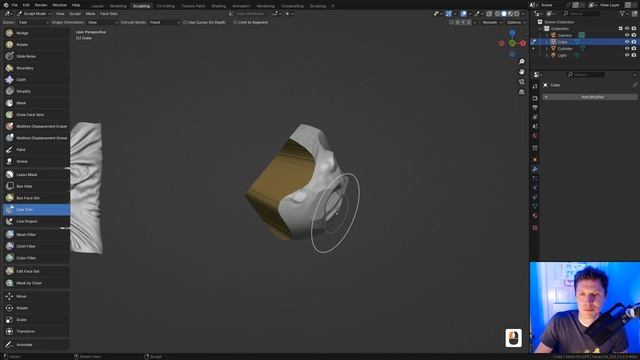This screenshot has height=360, width=640.
Task: Open the Options dropdown
Action: [516, 22]
